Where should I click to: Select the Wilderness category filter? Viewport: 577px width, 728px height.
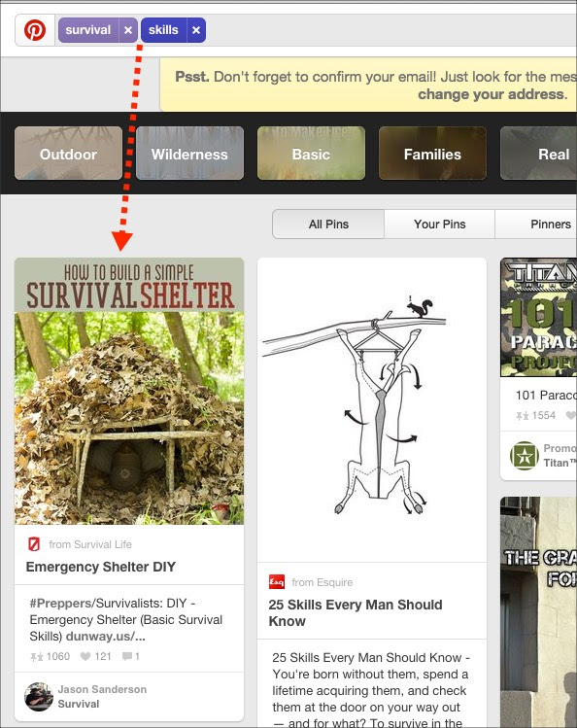[189, 154]
